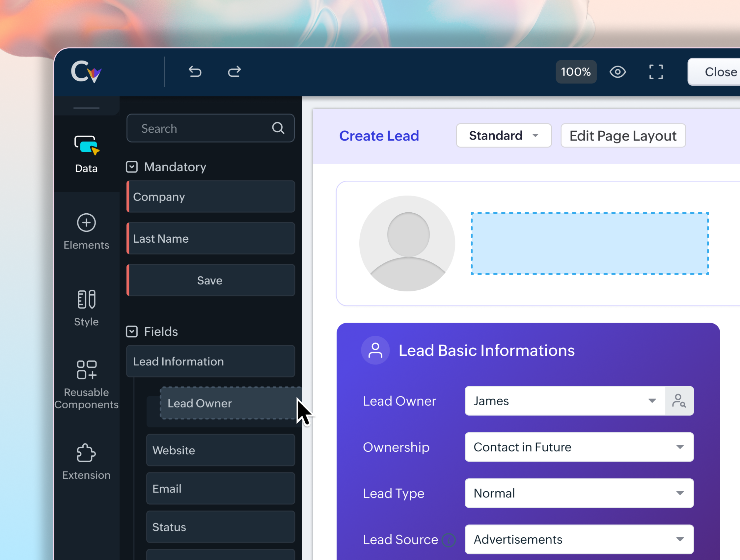This screenshot has width=740, height=560.
Task: Open the Standard layout dropdown
Action: point(504,135)
